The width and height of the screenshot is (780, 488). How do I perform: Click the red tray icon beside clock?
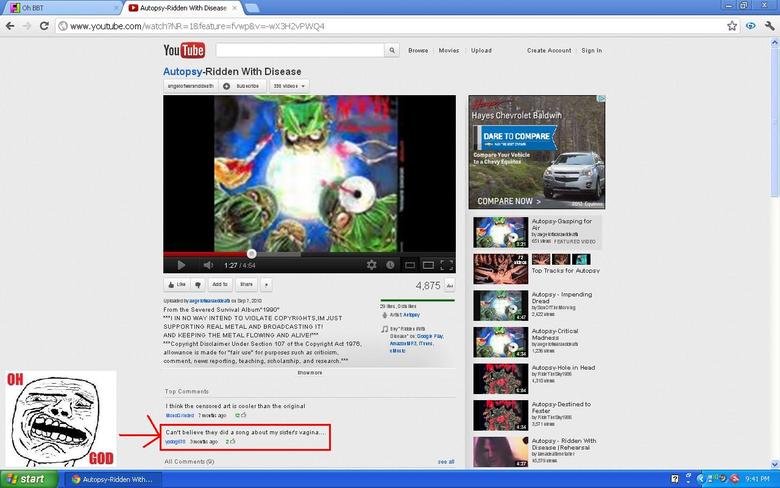(734, 479)
